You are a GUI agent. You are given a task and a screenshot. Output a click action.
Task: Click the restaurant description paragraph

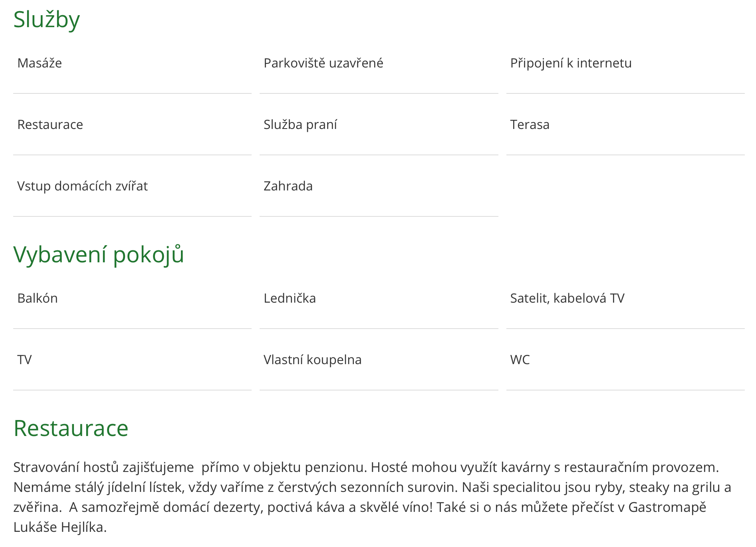[x=372, y=497]
